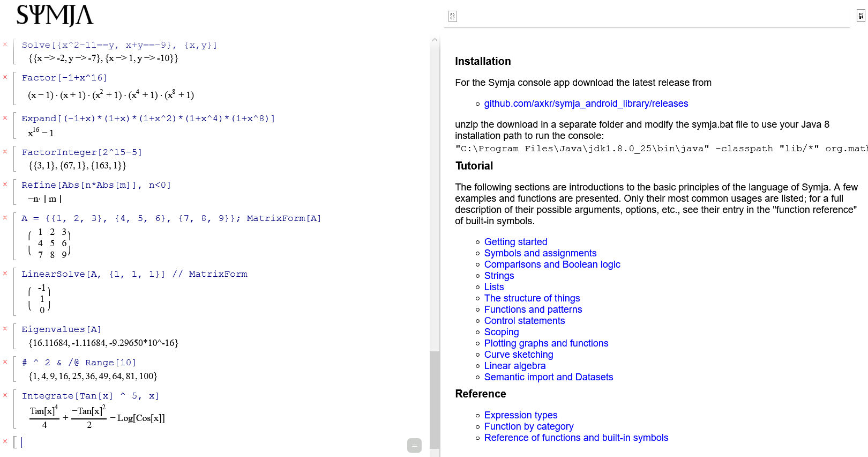
Task: Go to Plotting graphs and functions
Action: coord(546,343)
